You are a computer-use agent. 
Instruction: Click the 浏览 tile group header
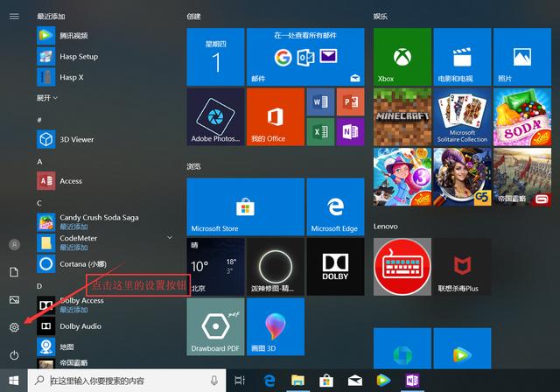point(193,166)
